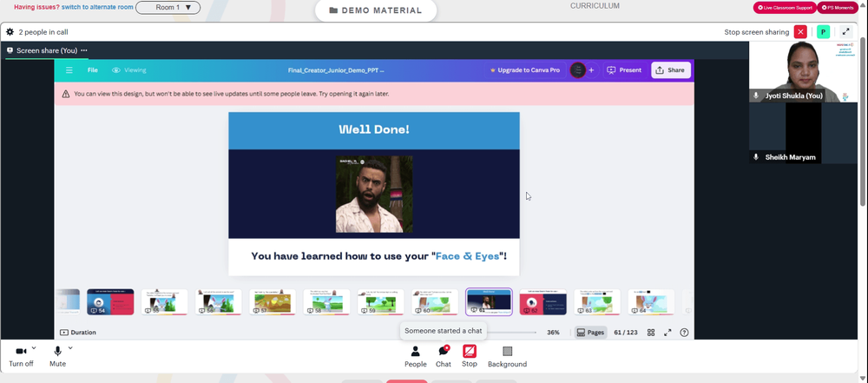Select slide thumbnail 58

[326, 302]
